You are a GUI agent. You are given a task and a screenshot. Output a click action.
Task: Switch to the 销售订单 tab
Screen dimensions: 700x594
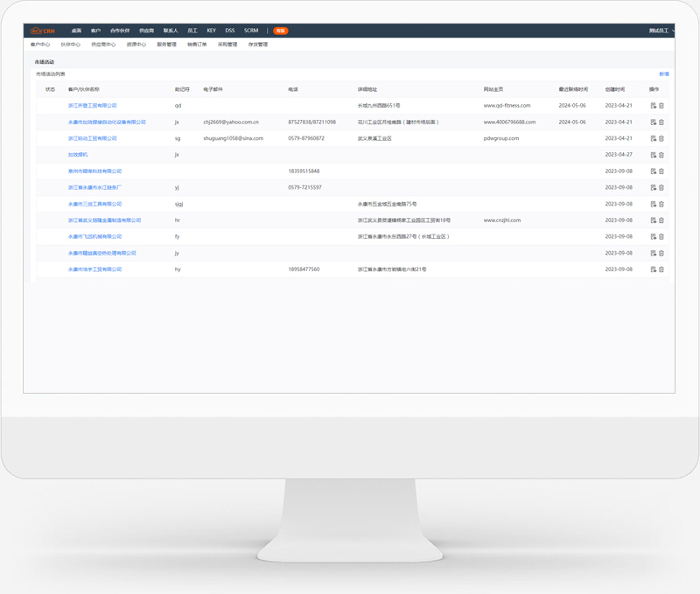tap(197, 45)
